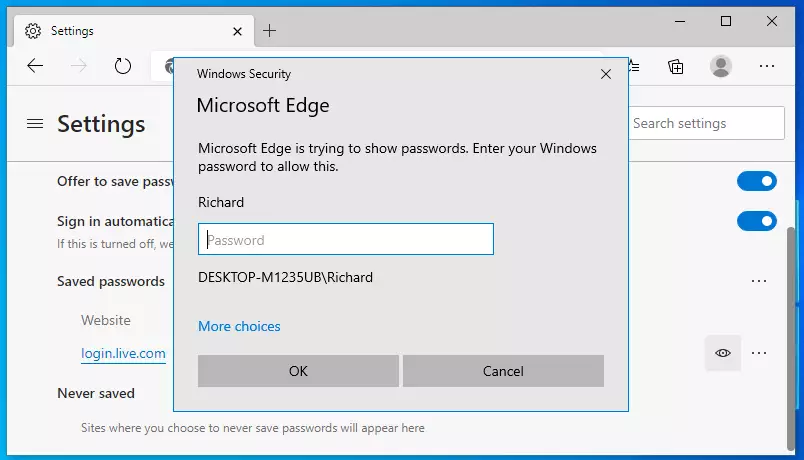Open the Settings hamburger menu
The image size is (804, 460).
coord(35,124)
